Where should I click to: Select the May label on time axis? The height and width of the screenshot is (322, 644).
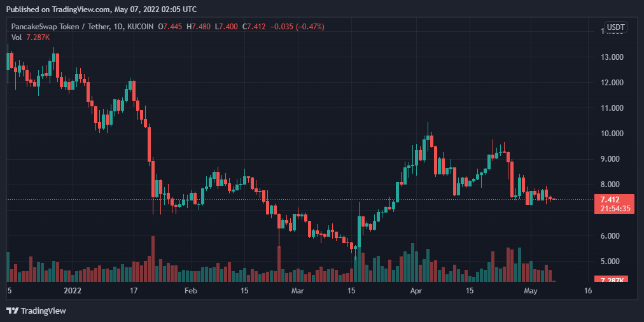click(x=532, y=291)
